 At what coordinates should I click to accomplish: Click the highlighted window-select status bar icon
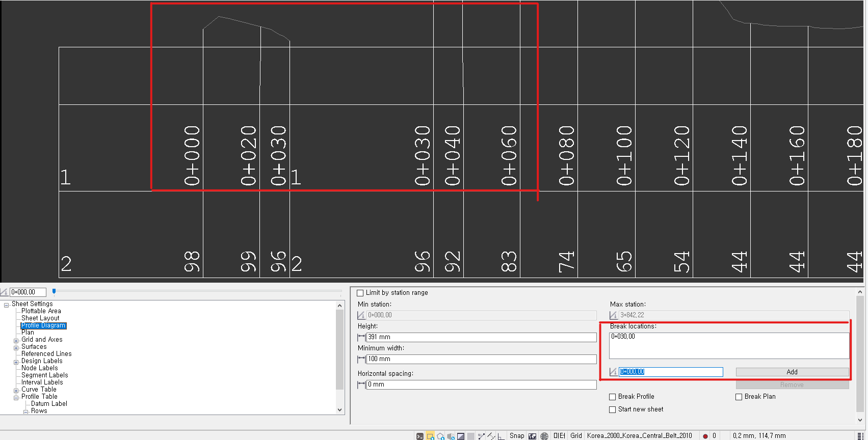430,436
